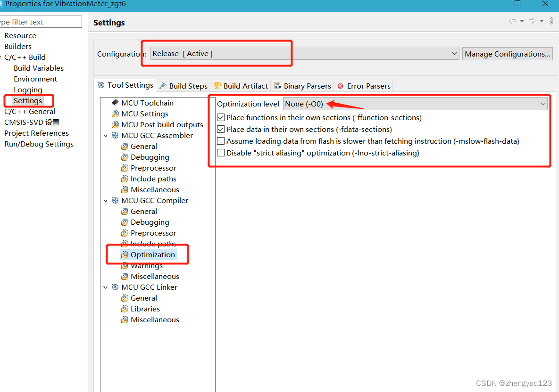Screen dimensions: 559x392
Task: Open the Configuration dropdown showing Release Active
Action: click(x=454, y=53)
